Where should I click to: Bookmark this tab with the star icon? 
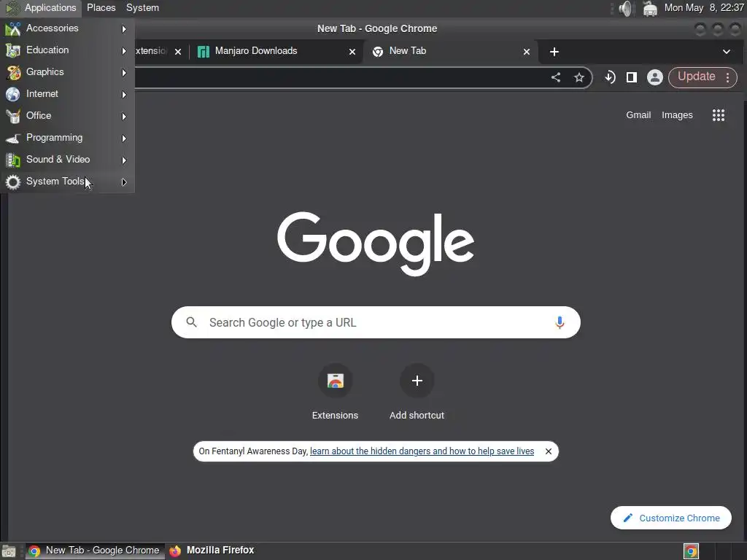coord(578,77)
